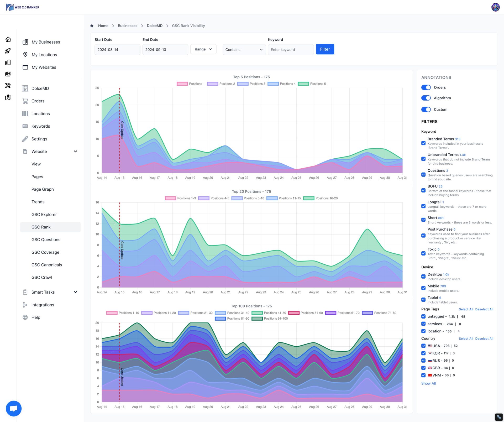Image resolution: width=504 pixels, height=422 pixels.
Task: Open the chat bubble support widget
Action: point(14,408)
